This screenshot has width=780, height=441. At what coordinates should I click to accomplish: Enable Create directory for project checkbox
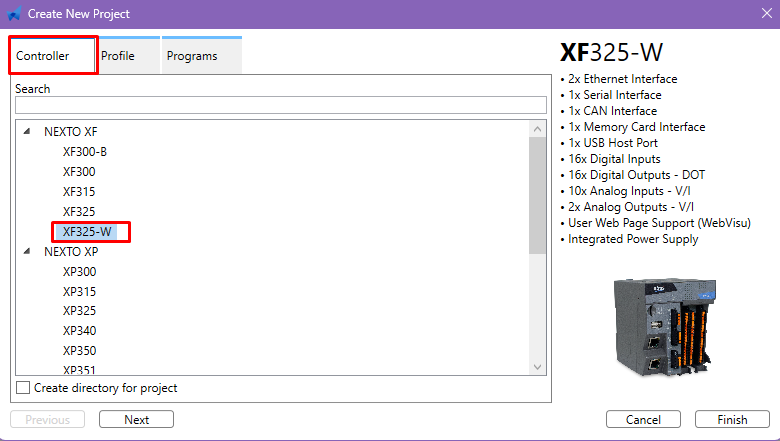(x=23, y=388)
